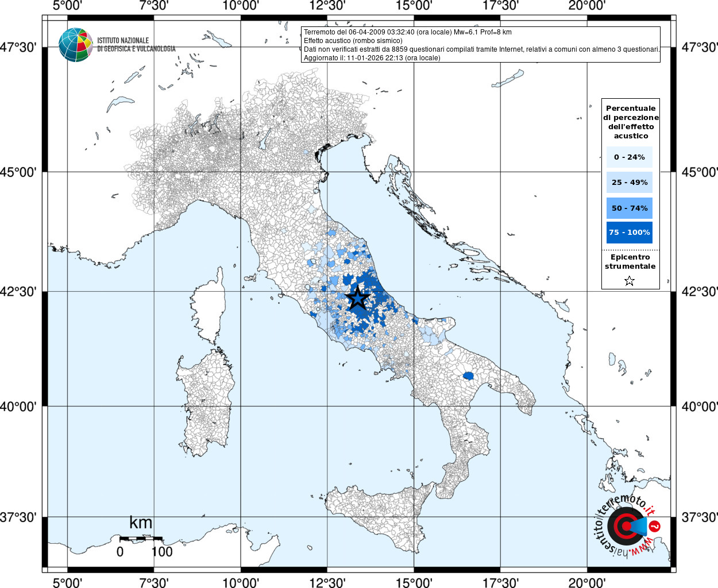
Task: Click the left axis label 47°30'
Action: pyautogui.click(x=18, y=47)
